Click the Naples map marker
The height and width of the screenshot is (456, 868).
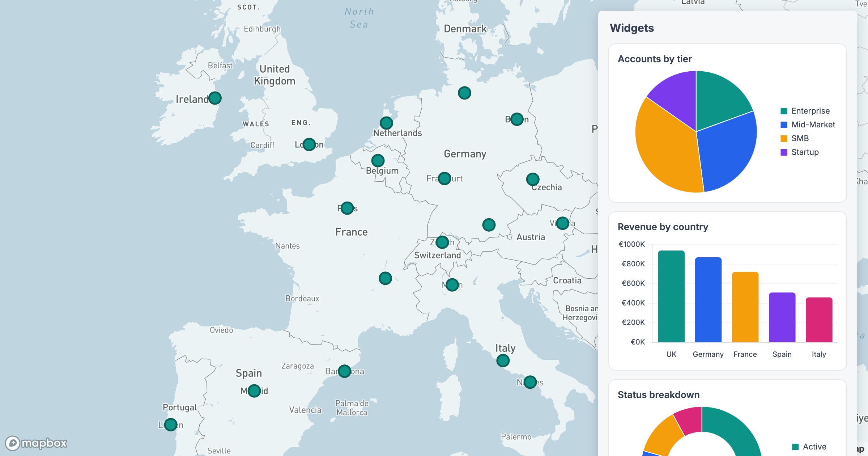(530, 382)
